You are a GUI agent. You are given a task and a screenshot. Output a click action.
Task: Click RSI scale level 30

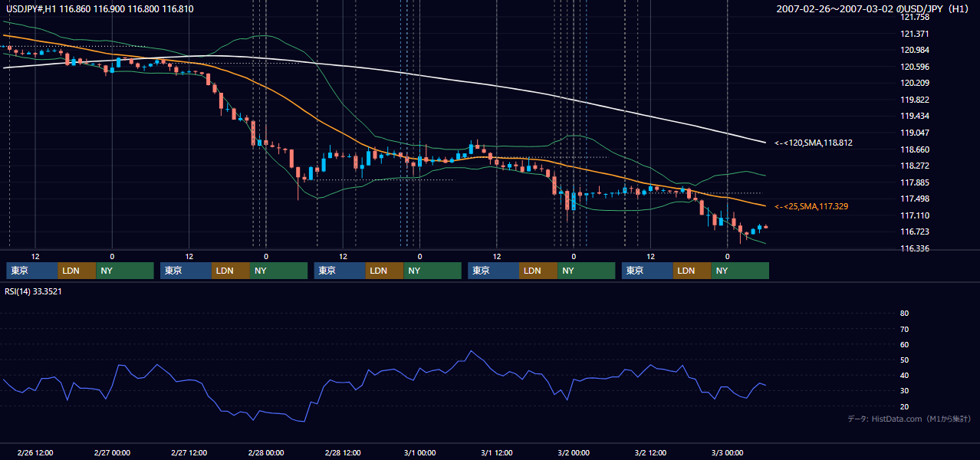click(904, 391)
